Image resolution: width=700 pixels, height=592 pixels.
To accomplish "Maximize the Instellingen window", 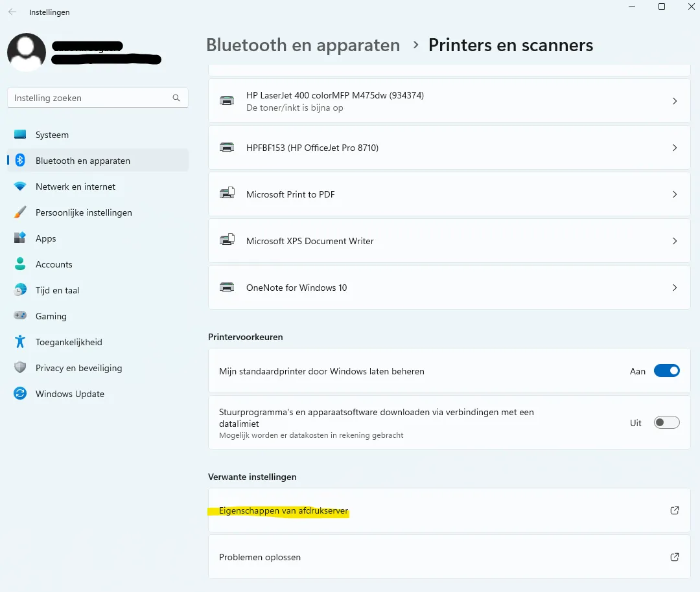I will [x=662, y=6].
